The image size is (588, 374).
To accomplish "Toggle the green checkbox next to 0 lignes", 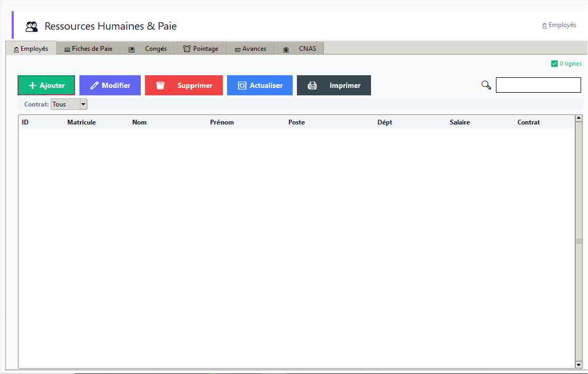I will point(554,64).
